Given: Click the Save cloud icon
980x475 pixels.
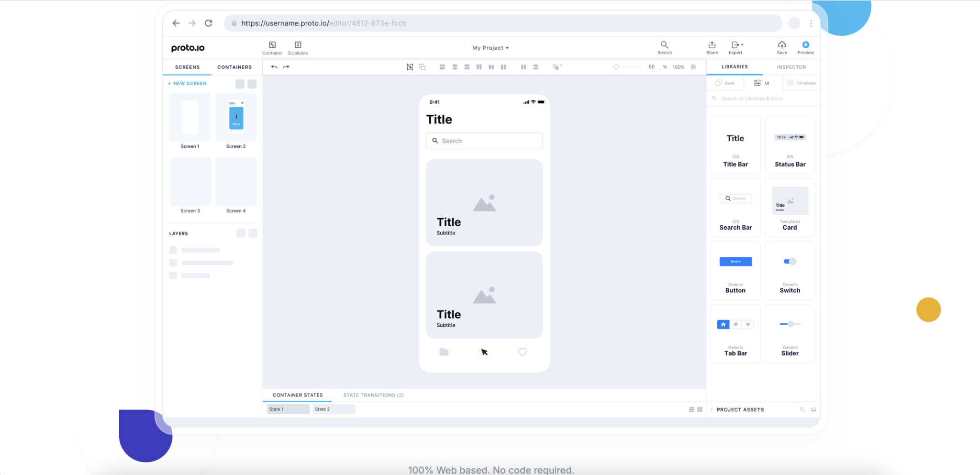Looking at the screenshot, I should coord(782,45).
